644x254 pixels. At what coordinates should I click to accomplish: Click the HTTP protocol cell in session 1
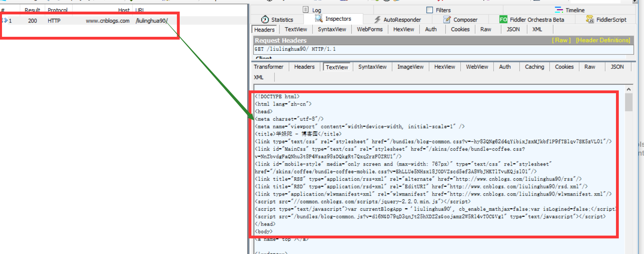coord(54,21)
